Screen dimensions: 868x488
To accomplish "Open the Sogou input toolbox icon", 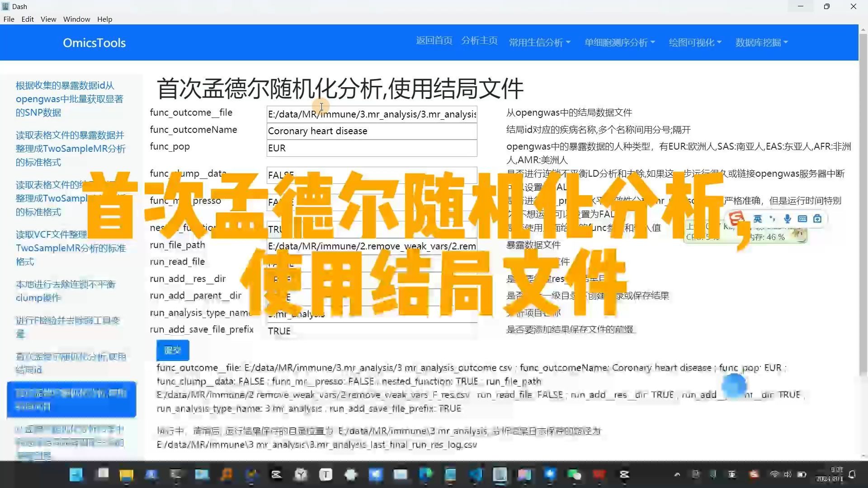I will point(816,219).
